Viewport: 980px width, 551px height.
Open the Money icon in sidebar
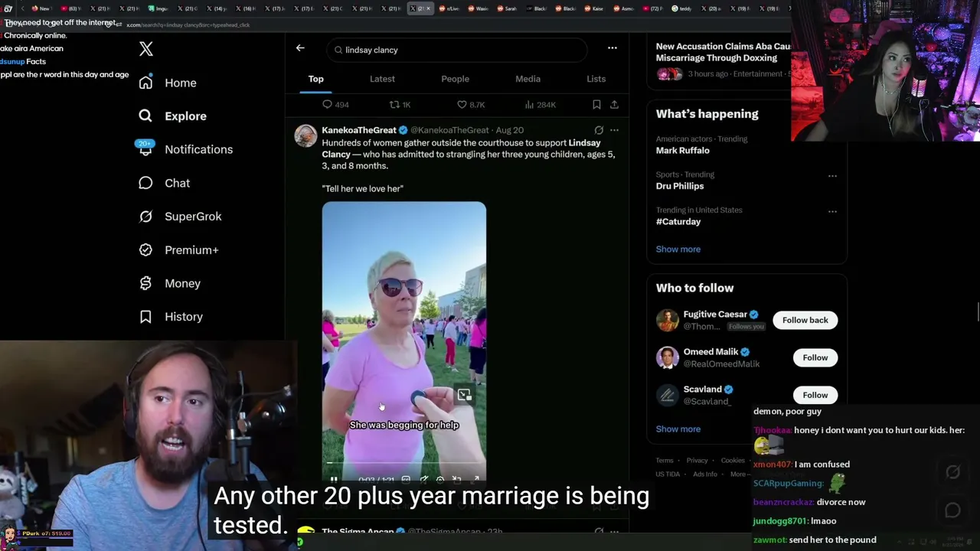point(145,283)
